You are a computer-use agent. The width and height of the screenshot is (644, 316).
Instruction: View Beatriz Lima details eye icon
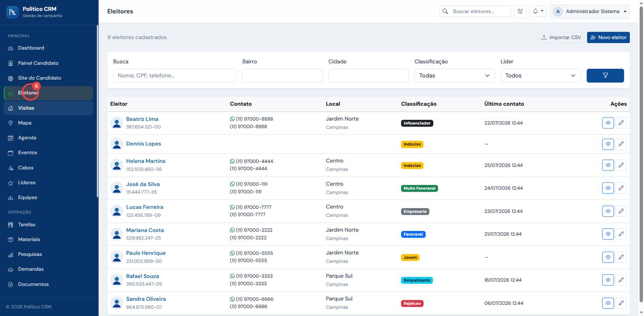(608, 123)
